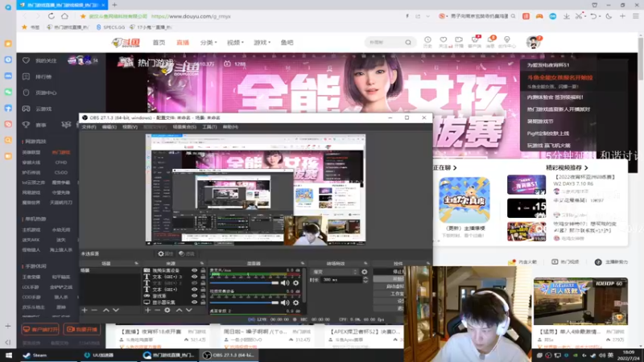Expand the 游戏 dropdown in Douyu nav
The height and width of the screenshot is (362, 644).
point(262,43)
